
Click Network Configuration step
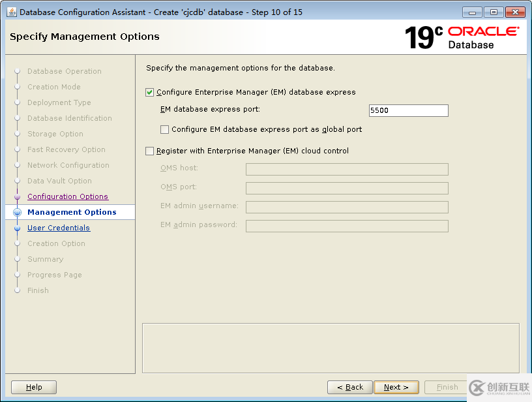coord(68,165)
